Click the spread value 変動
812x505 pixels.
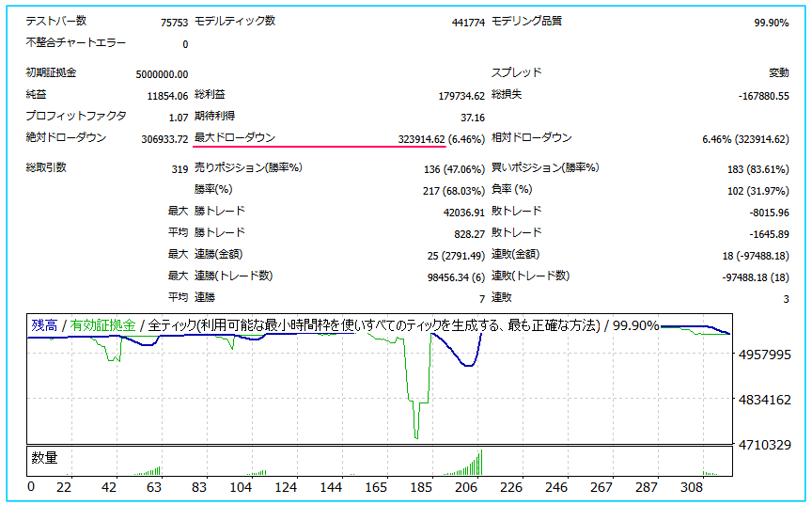(x=779, y=73)
